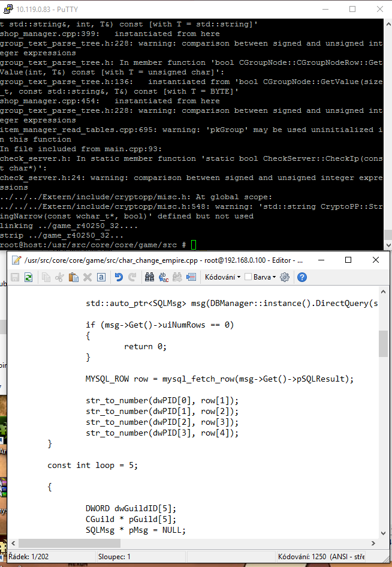Click the Go to line icon
Image resolution: width=392 pixels, height=567 pixels.
coord(191,277)
